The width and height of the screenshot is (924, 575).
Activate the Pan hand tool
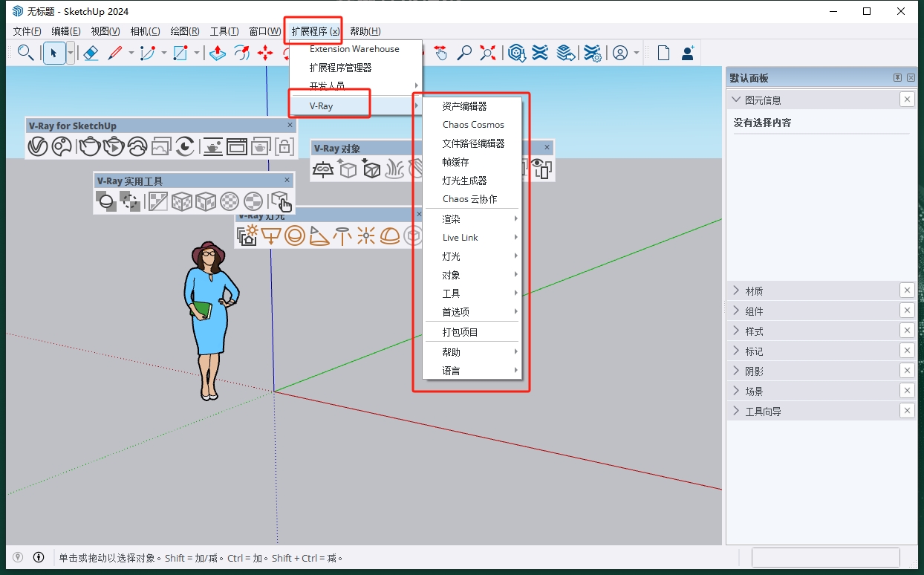(x=441, y=53)
